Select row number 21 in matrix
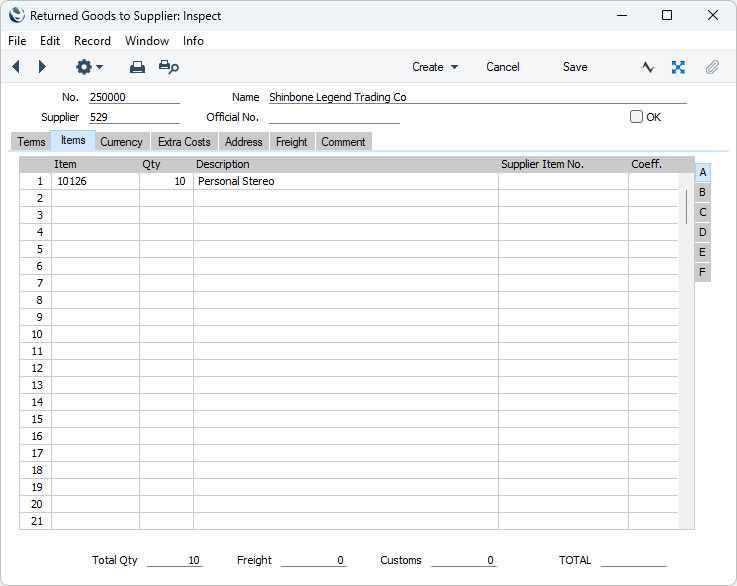The image size is (737, 586). coord(36,521)
